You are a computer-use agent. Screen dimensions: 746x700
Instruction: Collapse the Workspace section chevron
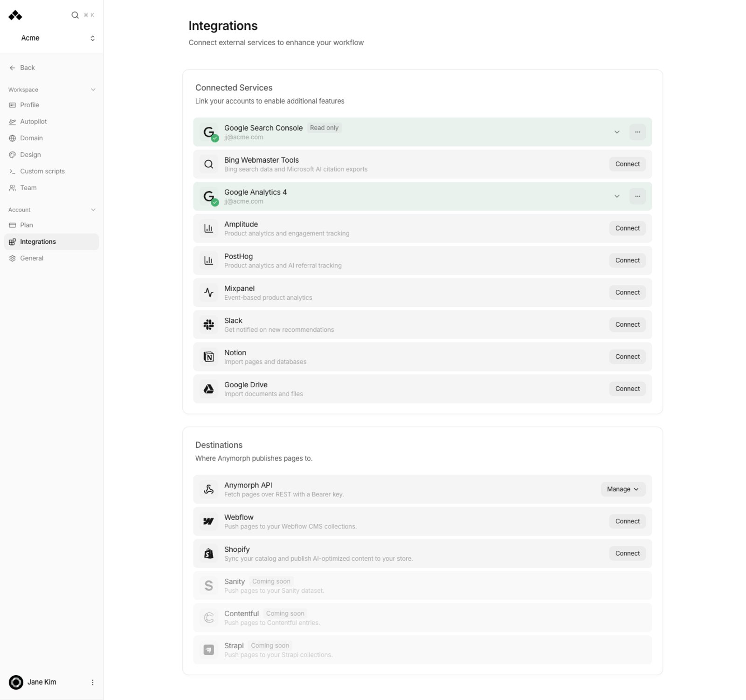pos(93,89)
